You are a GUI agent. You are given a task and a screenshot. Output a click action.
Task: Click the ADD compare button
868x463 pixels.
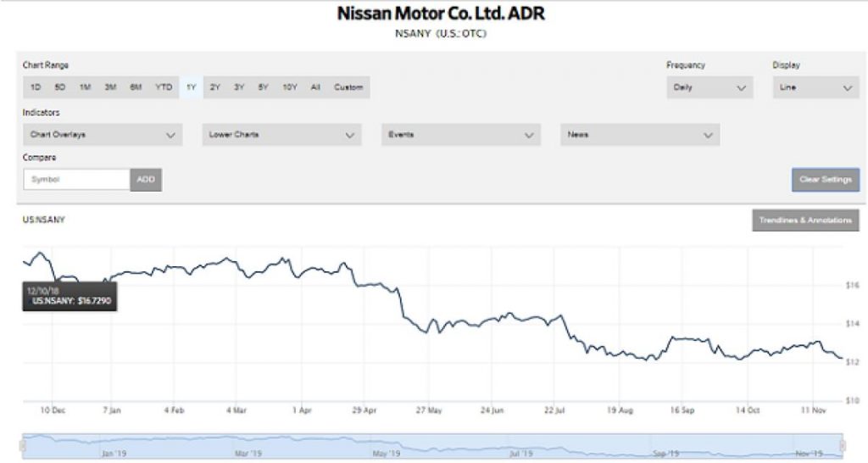(x=146, y=180)
